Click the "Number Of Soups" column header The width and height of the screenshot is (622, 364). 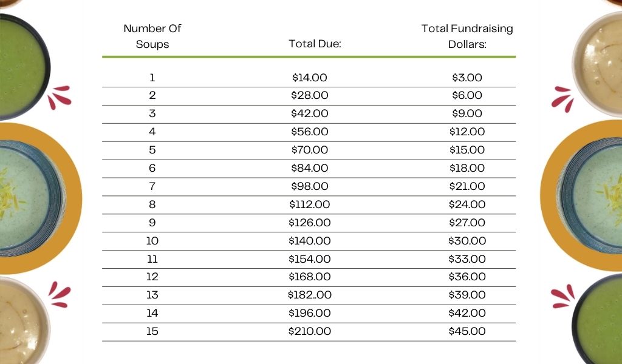(x=152, y=36)
